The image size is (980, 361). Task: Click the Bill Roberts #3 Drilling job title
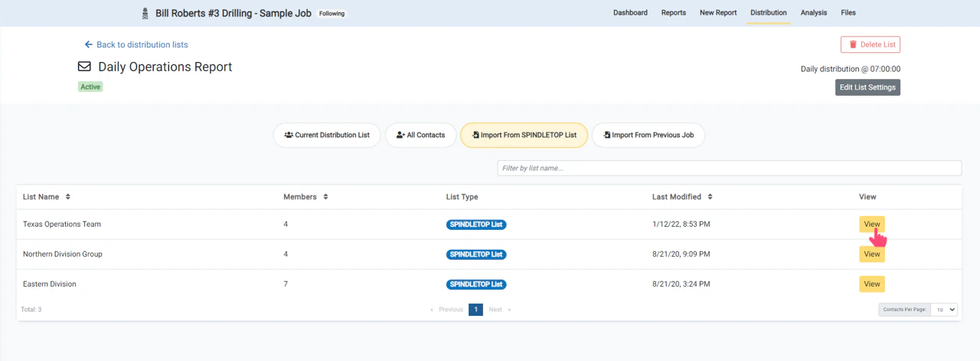234,13
